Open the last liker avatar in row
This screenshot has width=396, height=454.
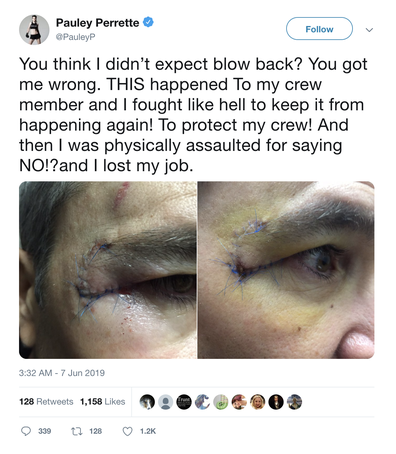click(294, 402)
